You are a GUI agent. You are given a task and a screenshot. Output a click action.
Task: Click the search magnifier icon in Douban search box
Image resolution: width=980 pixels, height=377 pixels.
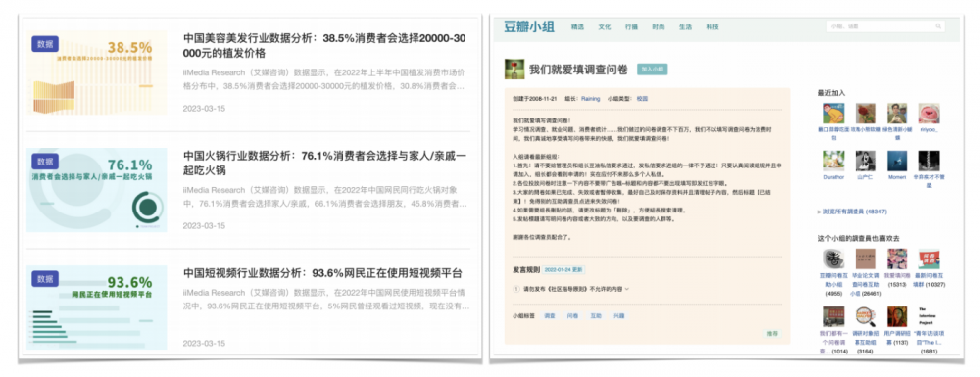click(x=938, y=26)
